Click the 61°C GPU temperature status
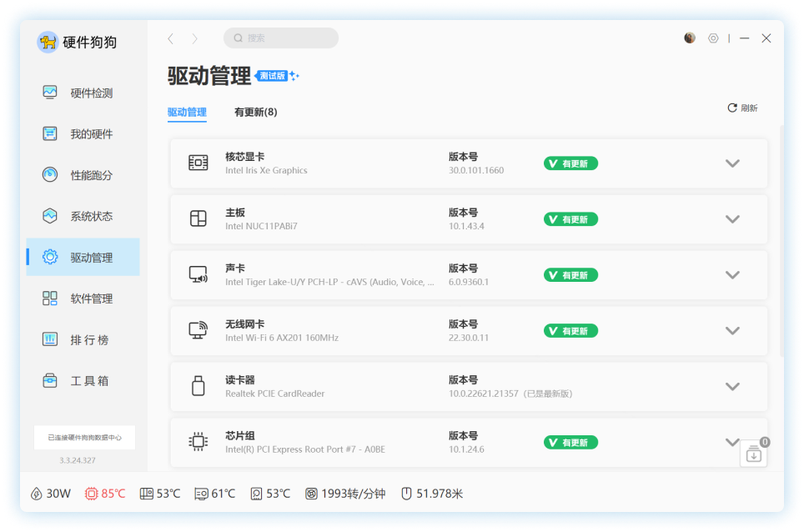The height and width of the screenshot is (532, 804). pyautogui.click(x=215, y=494)
